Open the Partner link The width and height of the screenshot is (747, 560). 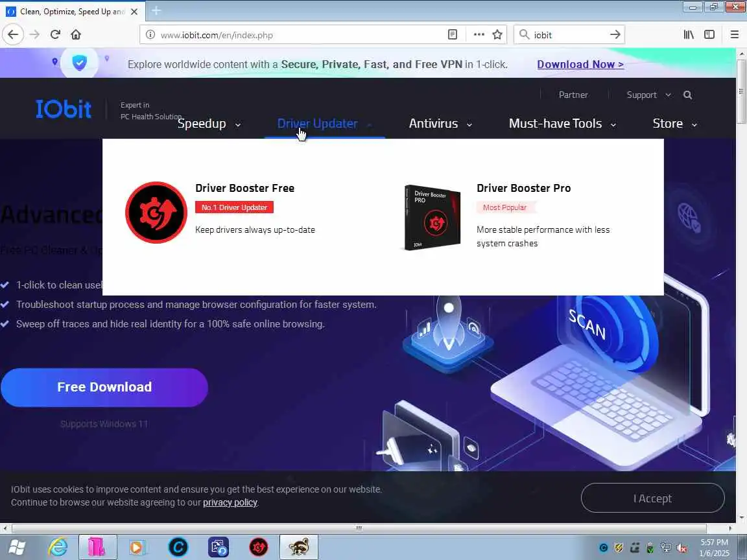click(573, 95)
